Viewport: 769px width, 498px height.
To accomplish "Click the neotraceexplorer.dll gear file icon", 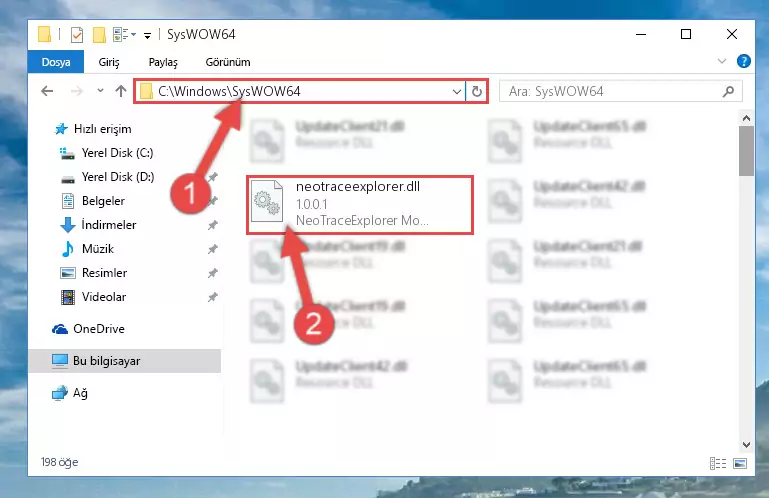I will 267,202.
